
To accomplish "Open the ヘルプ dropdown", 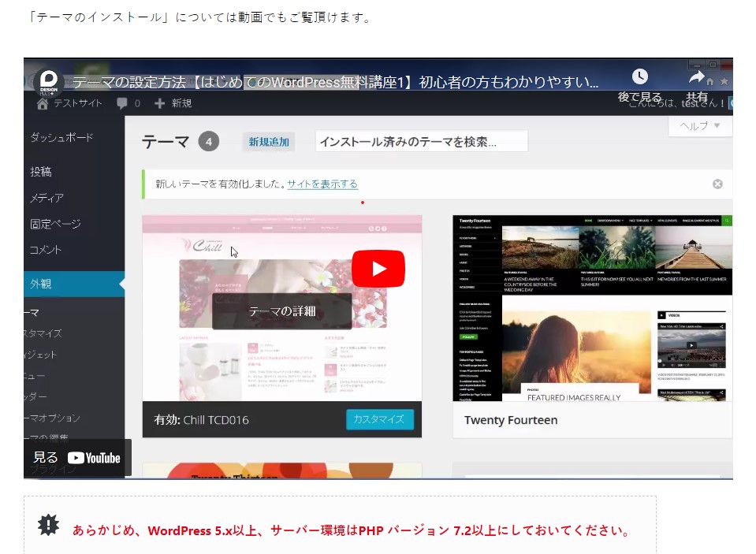I will [x=700, y=126].
